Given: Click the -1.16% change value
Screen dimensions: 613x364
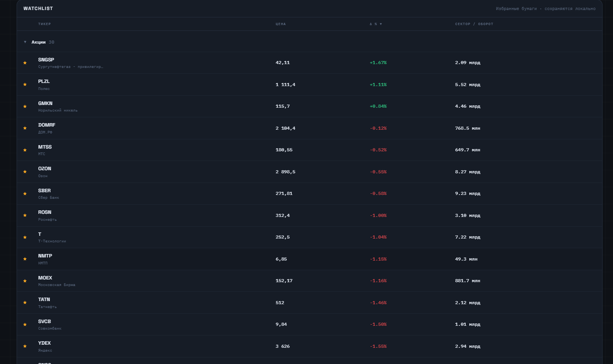Looking at the screenshot, I should pyautogui.click(x=378, y=281).
